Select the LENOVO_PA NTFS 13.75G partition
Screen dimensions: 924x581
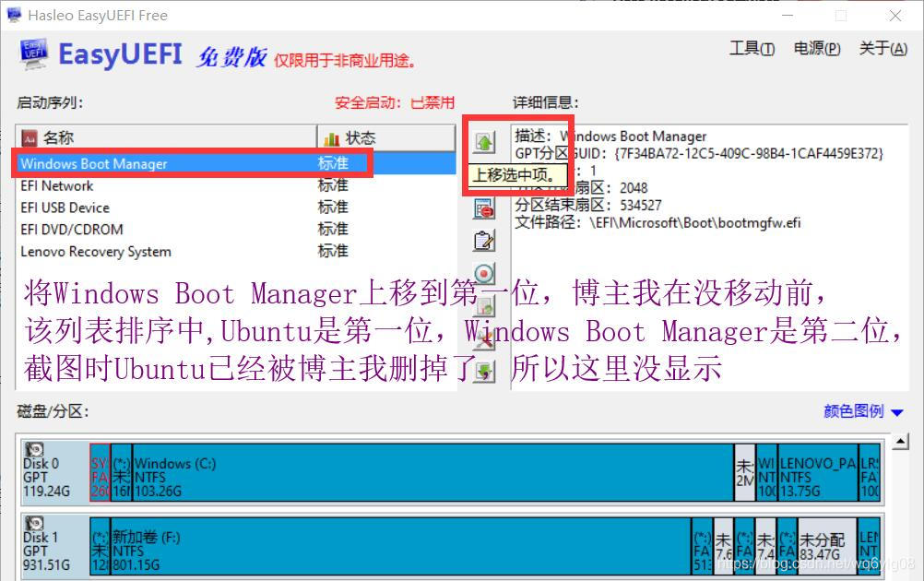point(818,472)
